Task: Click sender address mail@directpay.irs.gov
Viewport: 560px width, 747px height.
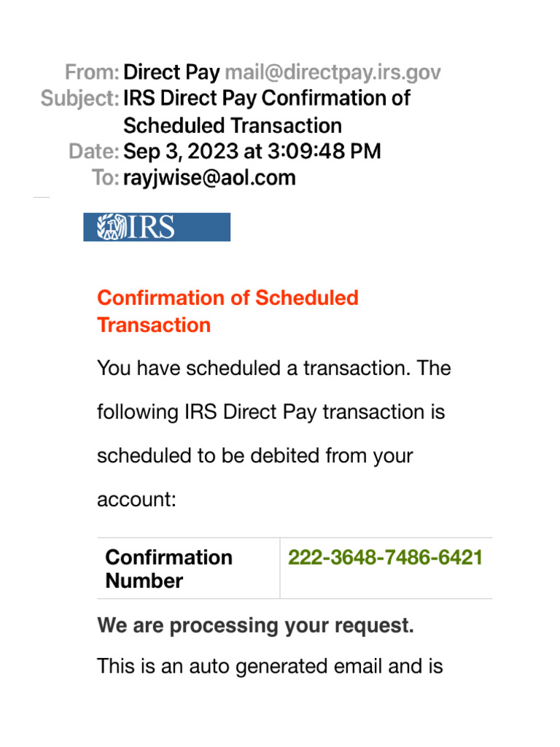Action: point(333,72)
